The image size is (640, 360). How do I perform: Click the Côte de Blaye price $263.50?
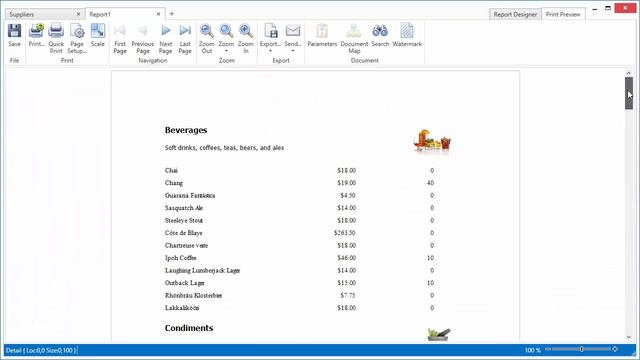[x=344, y=233]
